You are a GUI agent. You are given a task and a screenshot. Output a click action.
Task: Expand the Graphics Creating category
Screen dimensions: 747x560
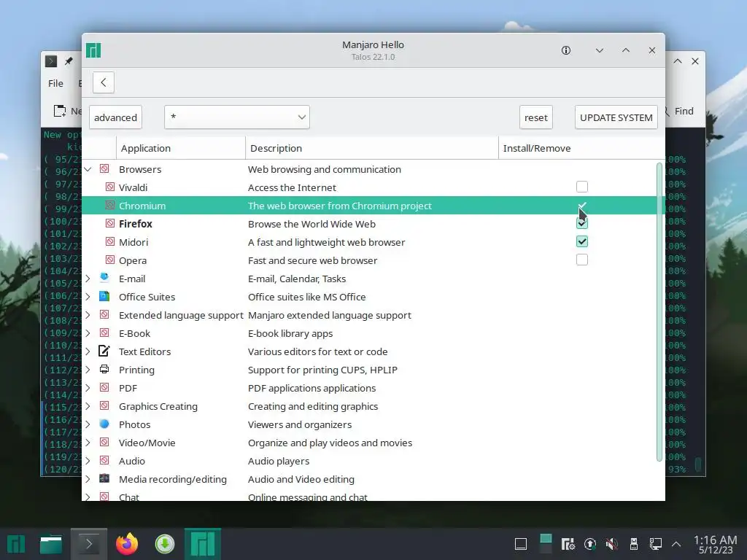tap(88, 406)
